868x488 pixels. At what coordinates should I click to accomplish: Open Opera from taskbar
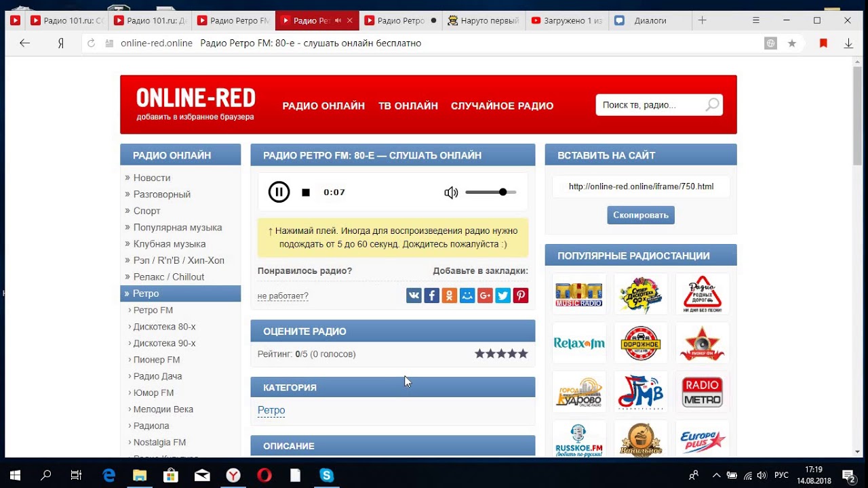tap(264, 476)
